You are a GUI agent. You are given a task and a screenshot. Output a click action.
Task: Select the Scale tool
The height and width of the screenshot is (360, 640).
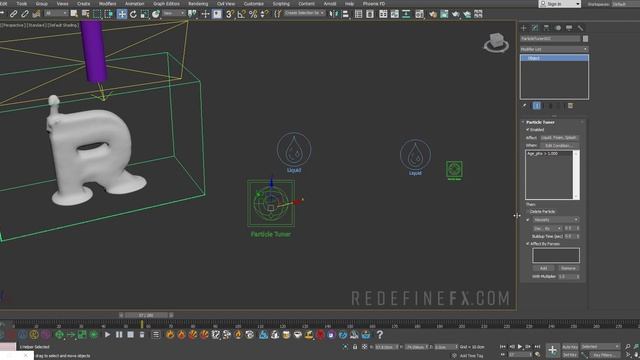coord(144,14)
